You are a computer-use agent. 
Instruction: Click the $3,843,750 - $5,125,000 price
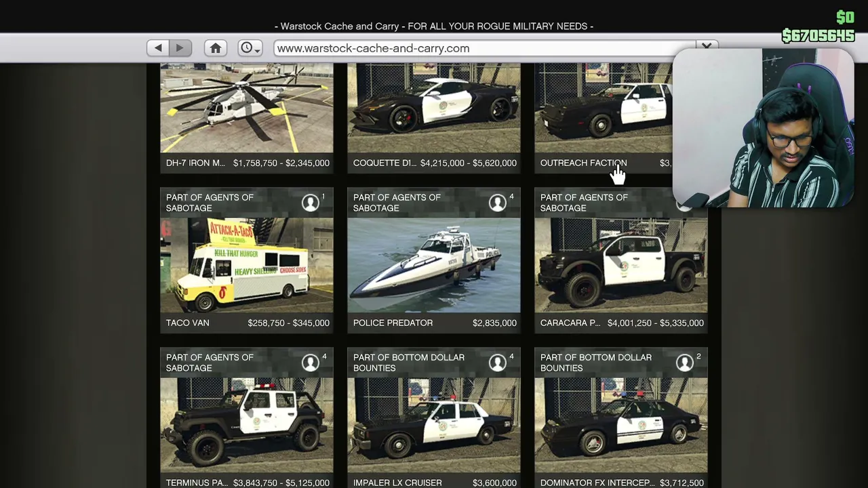pyautogui.click(x=281, y=483)
